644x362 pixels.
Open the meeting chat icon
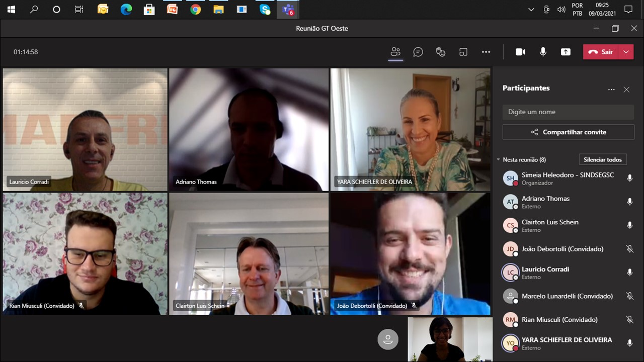coord(418,52)
